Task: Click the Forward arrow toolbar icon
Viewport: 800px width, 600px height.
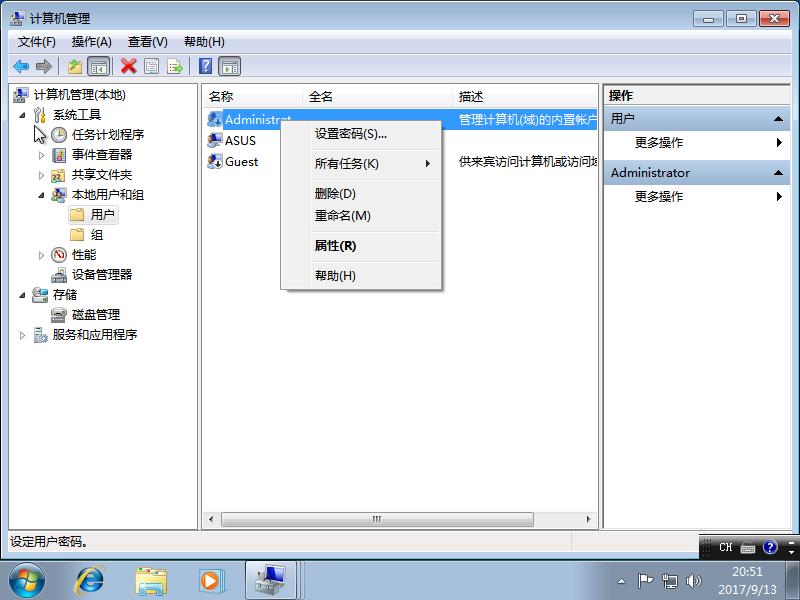Action: [42, 66]
